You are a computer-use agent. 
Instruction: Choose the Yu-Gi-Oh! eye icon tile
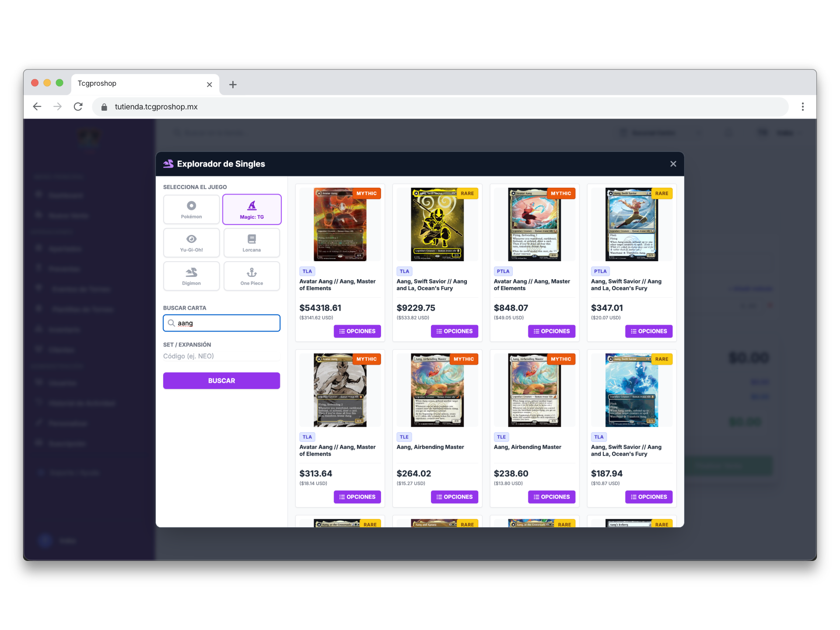coord(191,243)
